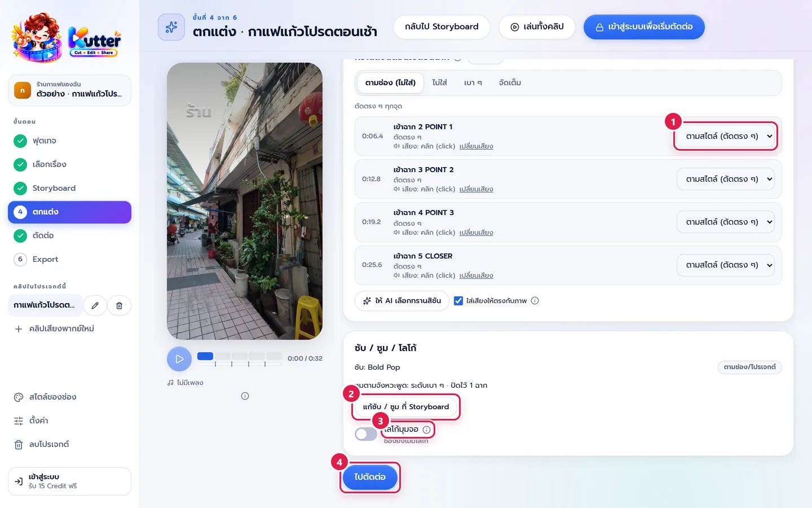Screen dimensions: 812x508
Task: Open the transition dropdown for เข้าฉาก 4 POINT 3
Action: click(726, 222)
